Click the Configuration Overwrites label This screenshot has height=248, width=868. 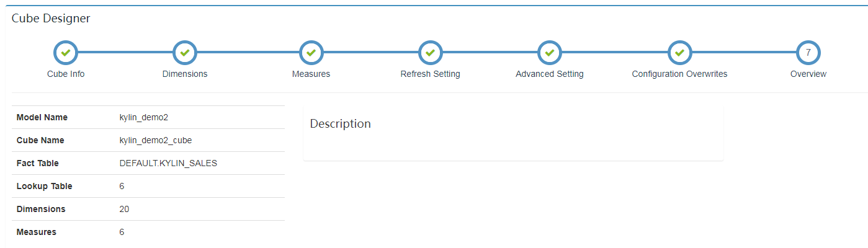point(679,74)
